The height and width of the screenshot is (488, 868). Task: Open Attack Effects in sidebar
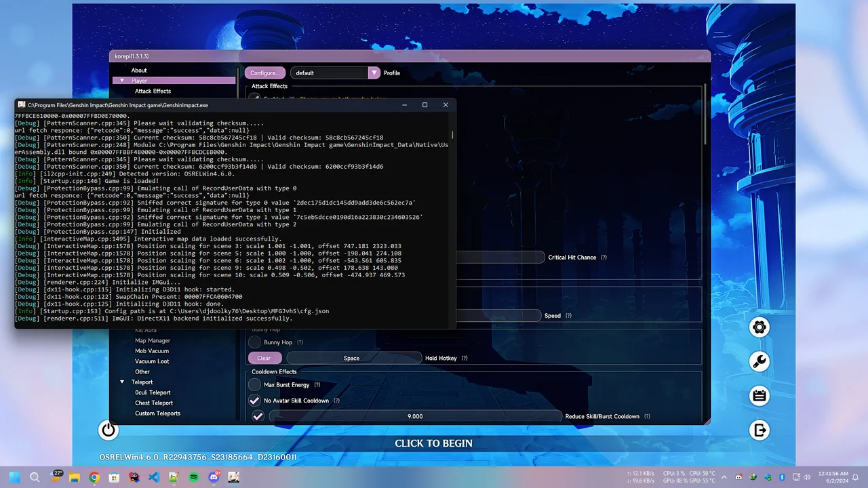[x=153, y=91]
